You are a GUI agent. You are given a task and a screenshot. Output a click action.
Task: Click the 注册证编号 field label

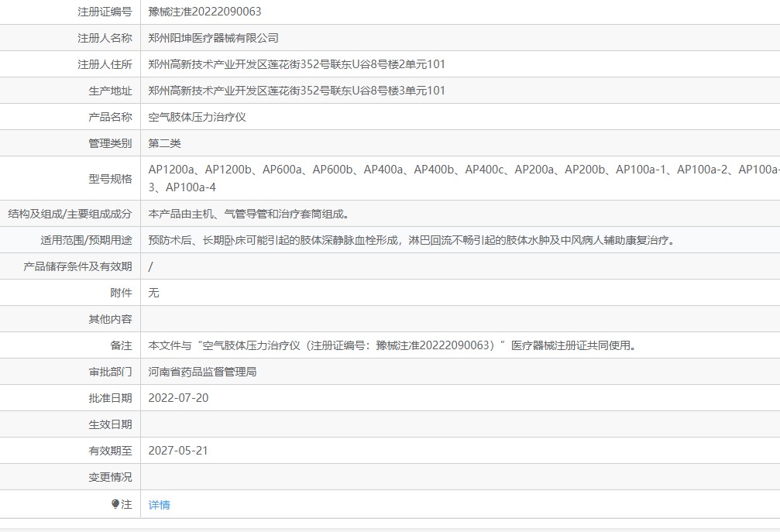click(x=105, y=12)
